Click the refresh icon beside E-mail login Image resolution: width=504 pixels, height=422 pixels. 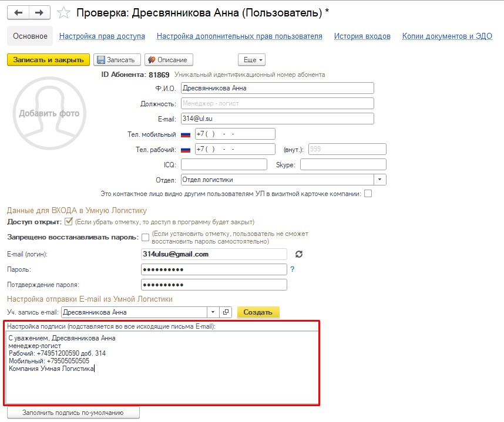[x=299, y=254]
